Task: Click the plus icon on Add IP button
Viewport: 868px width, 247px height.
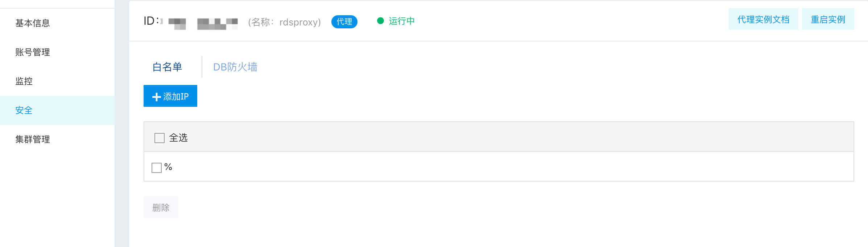Action: coord(156,97)
